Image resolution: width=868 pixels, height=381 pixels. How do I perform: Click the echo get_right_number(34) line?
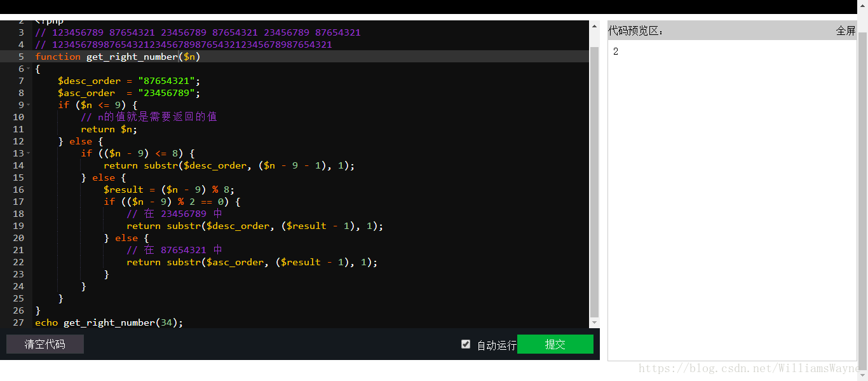[x=109, y=322]
